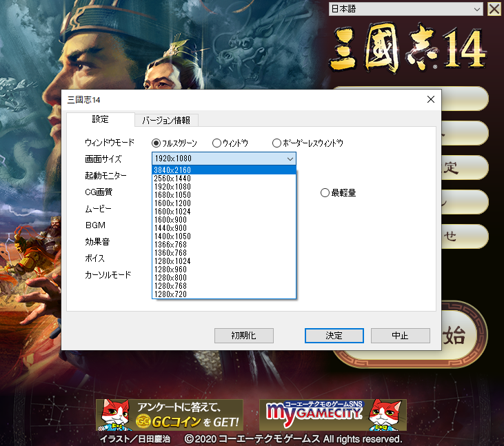
Task: Select the 1600x1200 resolution entry
Action: tap(223, 203)
